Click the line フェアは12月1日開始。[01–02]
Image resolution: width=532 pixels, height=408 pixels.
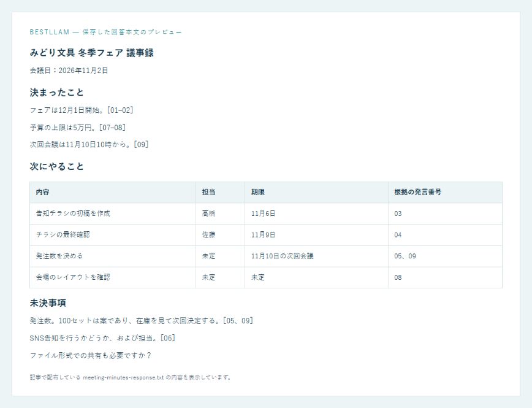[82, 110]
